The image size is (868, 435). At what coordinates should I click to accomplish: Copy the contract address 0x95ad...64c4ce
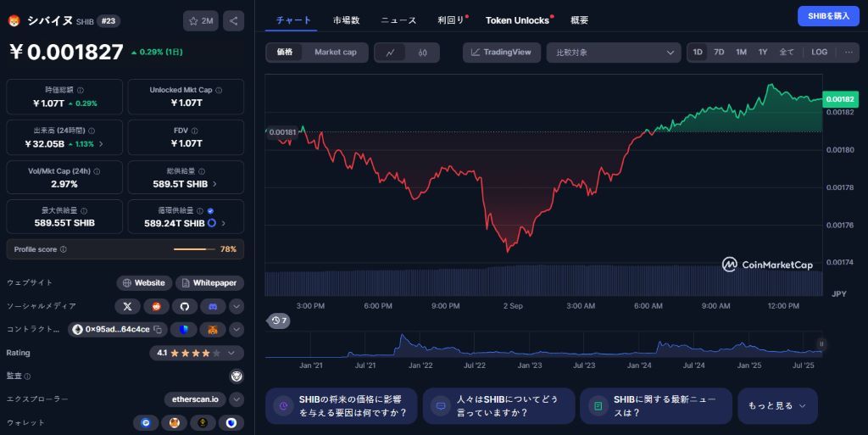(158, 329)
